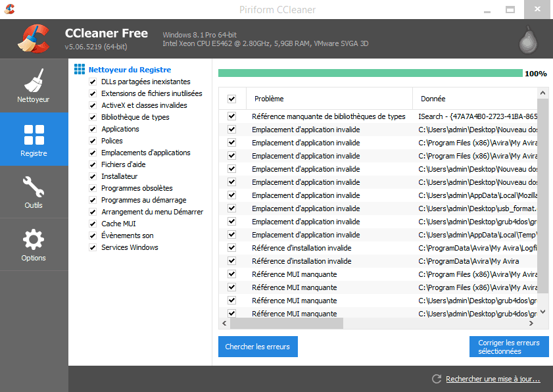The width and height of the screenshot is (553, 392).
Task: Uncheck the ISearch library reference row
Action: pyautogui.click(x=231, y=116)
